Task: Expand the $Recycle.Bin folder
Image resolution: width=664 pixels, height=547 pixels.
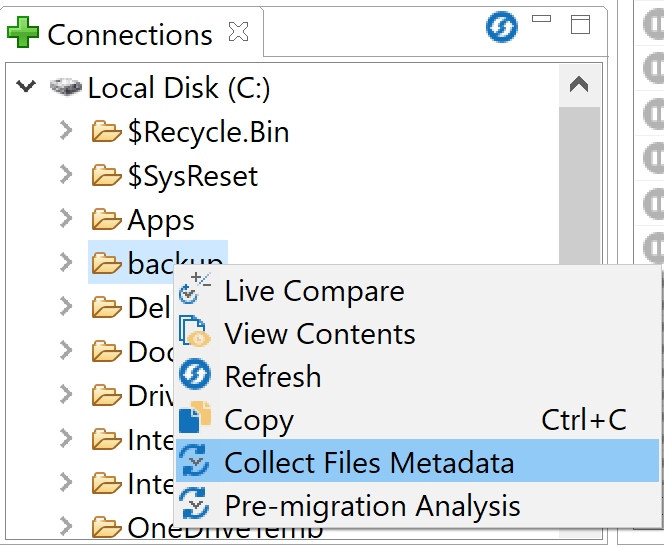Action: coord(66,131)
